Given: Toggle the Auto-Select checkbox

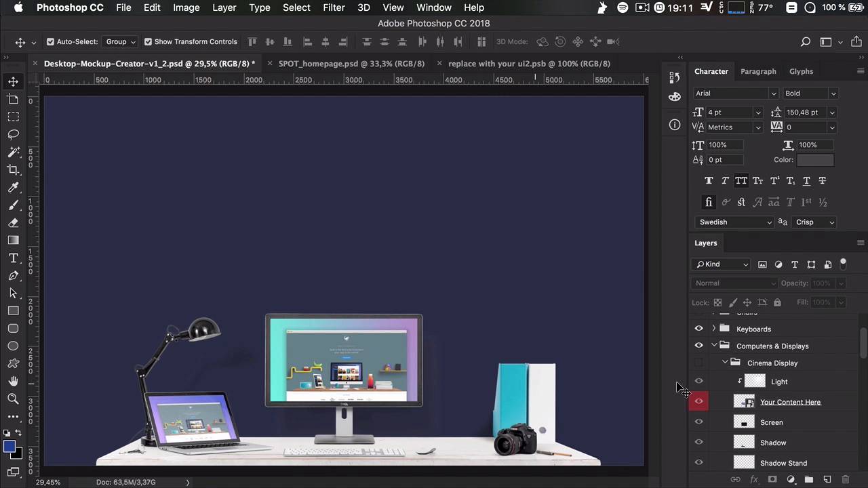Looking at the screenshot, I should pyautogui.click(x=50, y=41).
